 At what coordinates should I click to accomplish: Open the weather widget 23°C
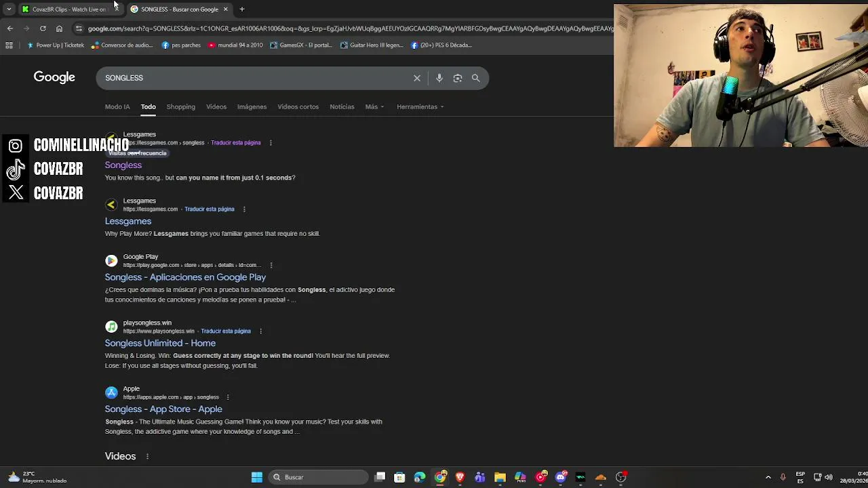37,477
